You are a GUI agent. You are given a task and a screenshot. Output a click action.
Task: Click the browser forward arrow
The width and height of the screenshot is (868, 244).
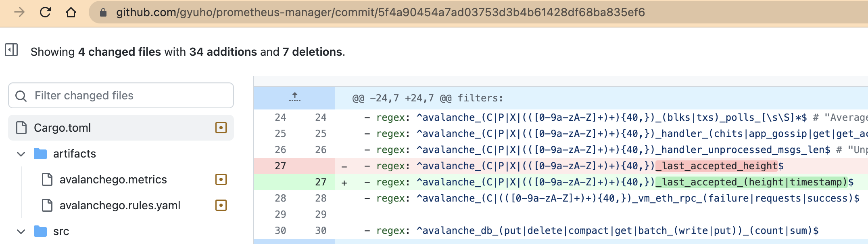(x=19, y=13)
